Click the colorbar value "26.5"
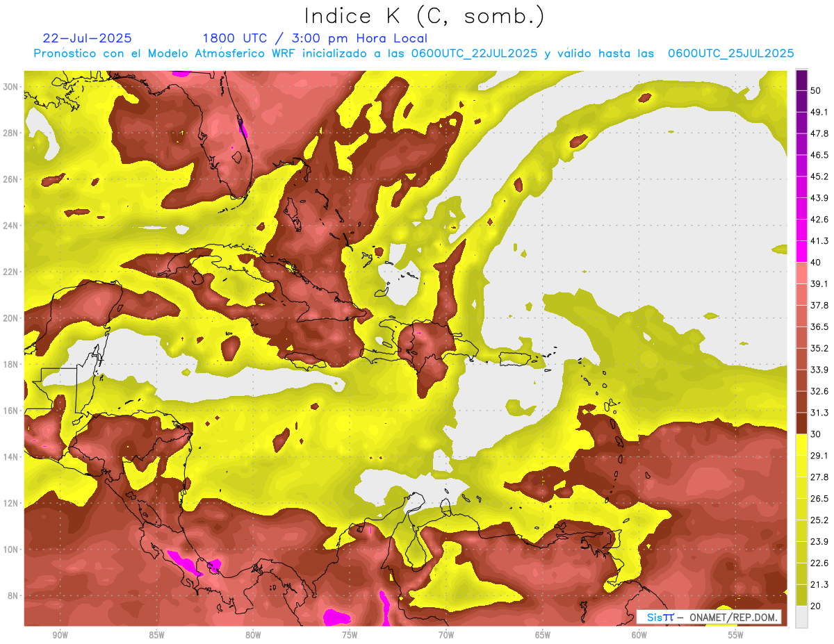834x644 pixels. click(819, 499)
